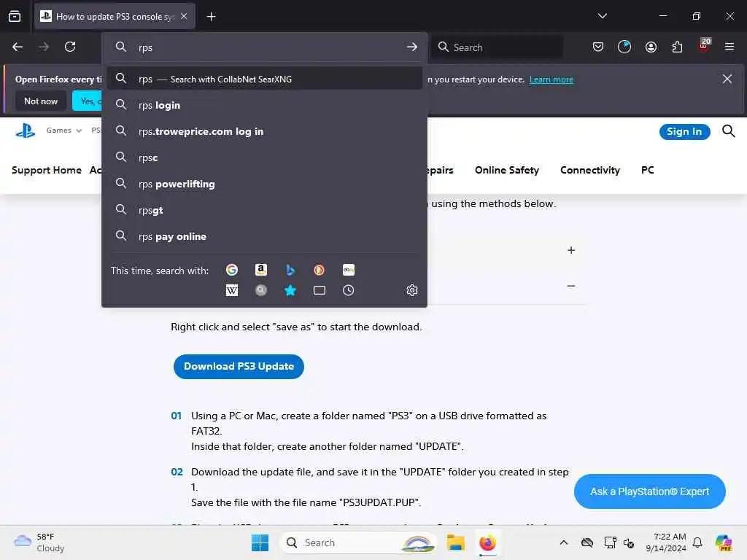This screenshot has height=560, width=747.
Task: Open the Firefox account icon
Action: 651,47
